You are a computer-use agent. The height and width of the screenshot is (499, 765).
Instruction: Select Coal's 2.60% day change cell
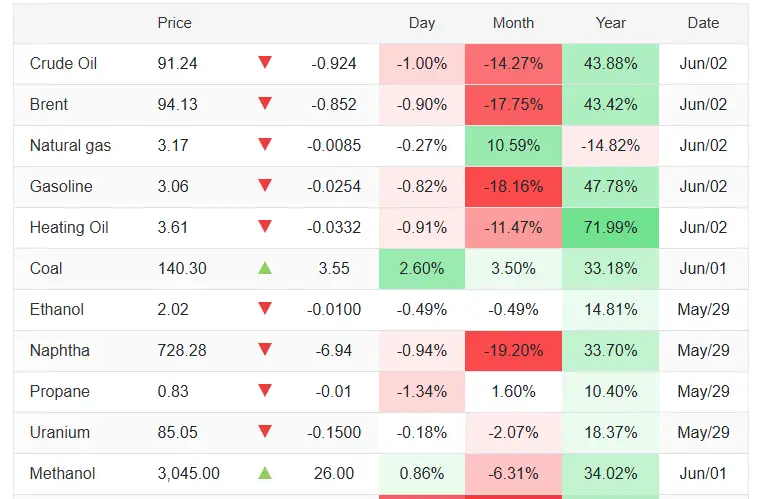coord(422,269)
